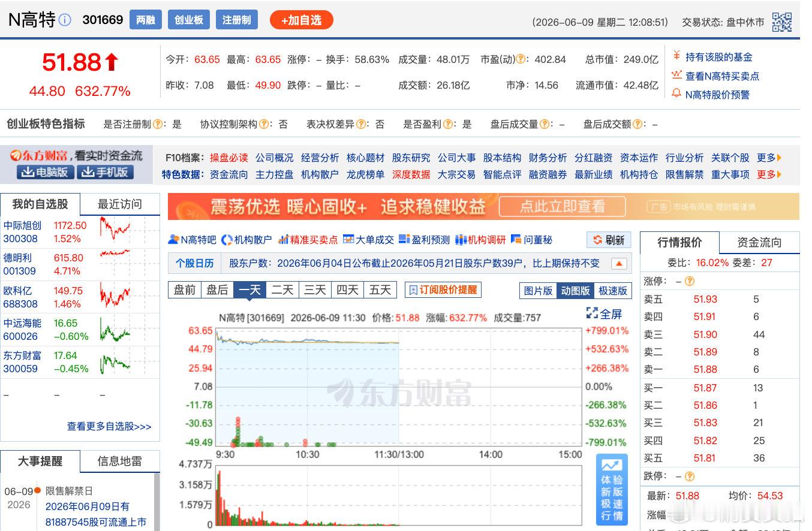Click the N高特吧 person icon
Viewport: 812px width, 531px height.
coord(174,240)
